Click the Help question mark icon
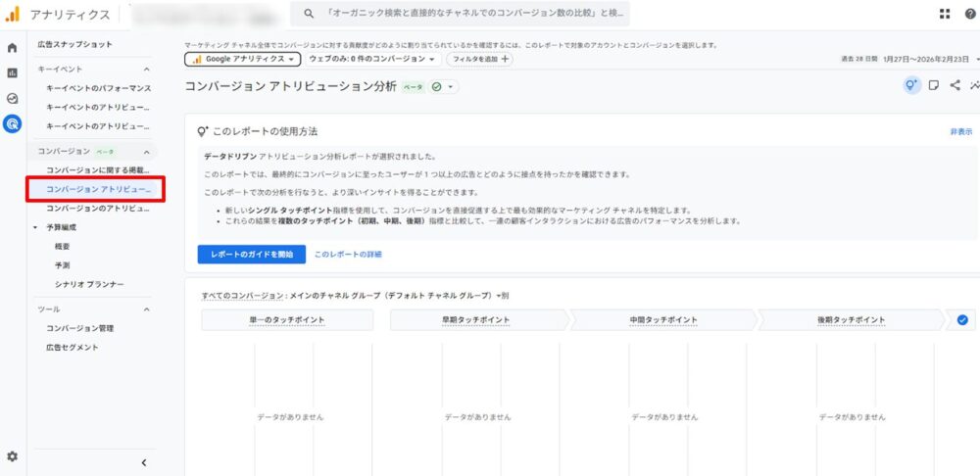Viewport: 980px width, 476px height. (x=969, y=14)
